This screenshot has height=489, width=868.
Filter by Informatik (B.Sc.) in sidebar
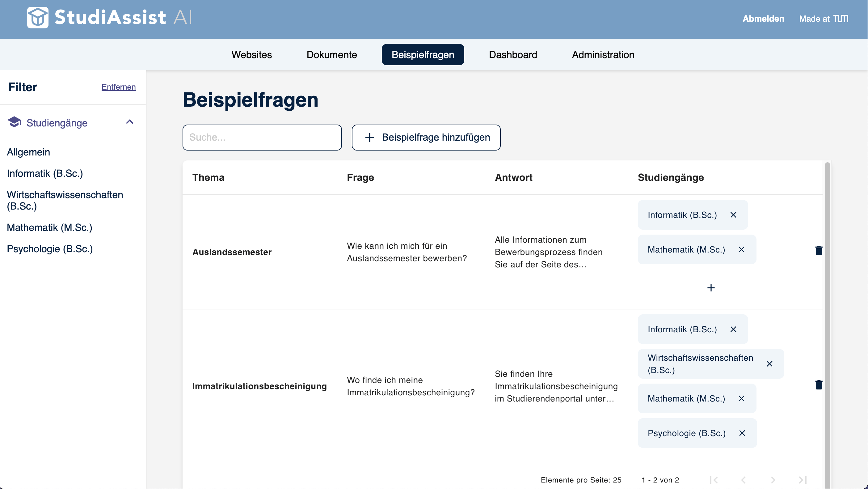tap(45, 173)
